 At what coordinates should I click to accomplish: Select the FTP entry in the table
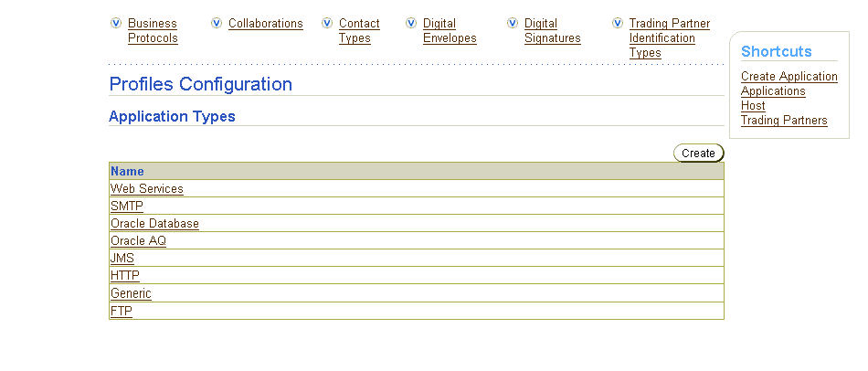[x=122, y=311]
